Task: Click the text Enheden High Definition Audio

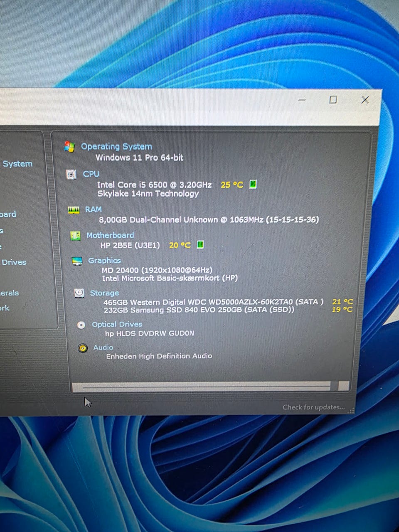Action: point(159,356)
